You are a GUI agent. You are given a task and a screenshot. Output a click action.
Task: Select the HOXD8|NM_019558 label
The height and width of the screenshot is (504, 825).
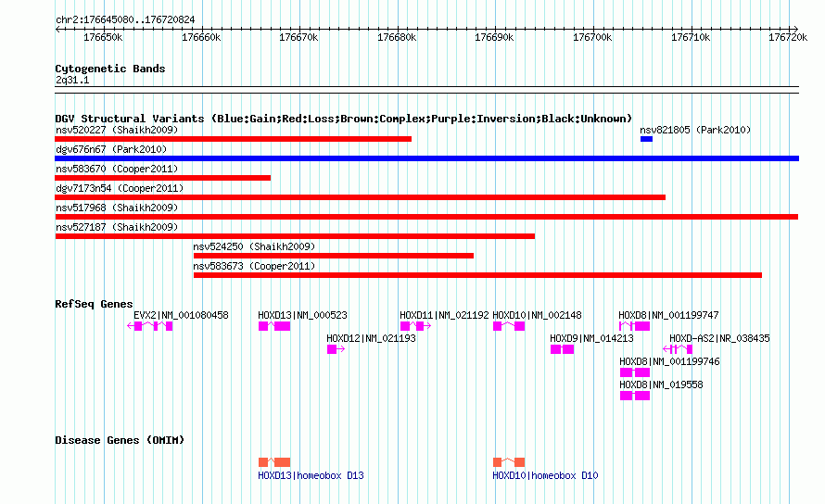(x=661, y=384)
